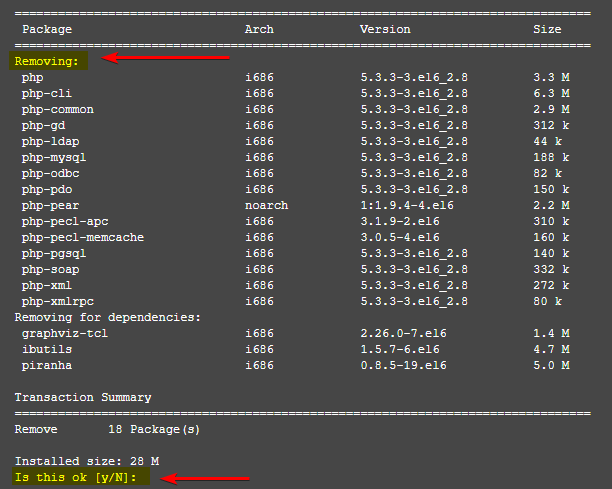Click the 'Remove 18 Package(s)' line

pos(107,430)
